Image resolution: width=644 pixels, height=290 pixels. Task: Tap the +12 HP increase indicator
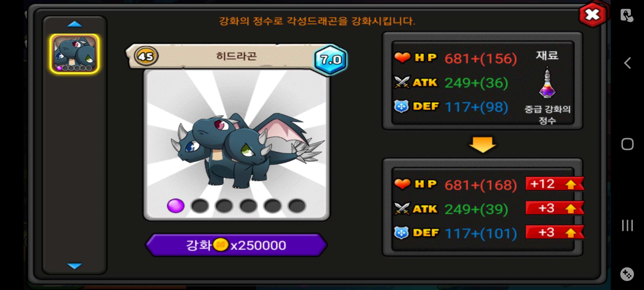(555, 184)
